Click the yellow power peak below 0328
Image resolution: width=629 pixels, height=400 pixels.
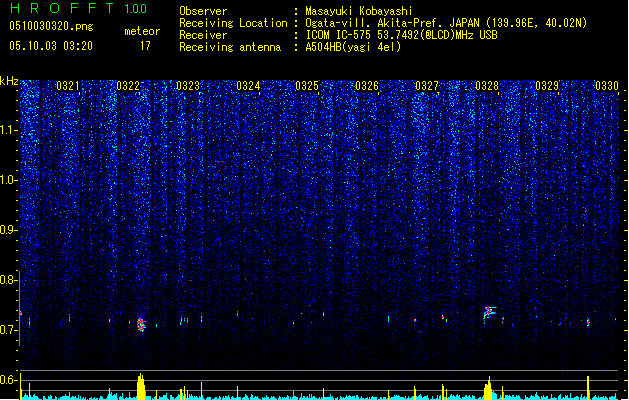(488, 388)
